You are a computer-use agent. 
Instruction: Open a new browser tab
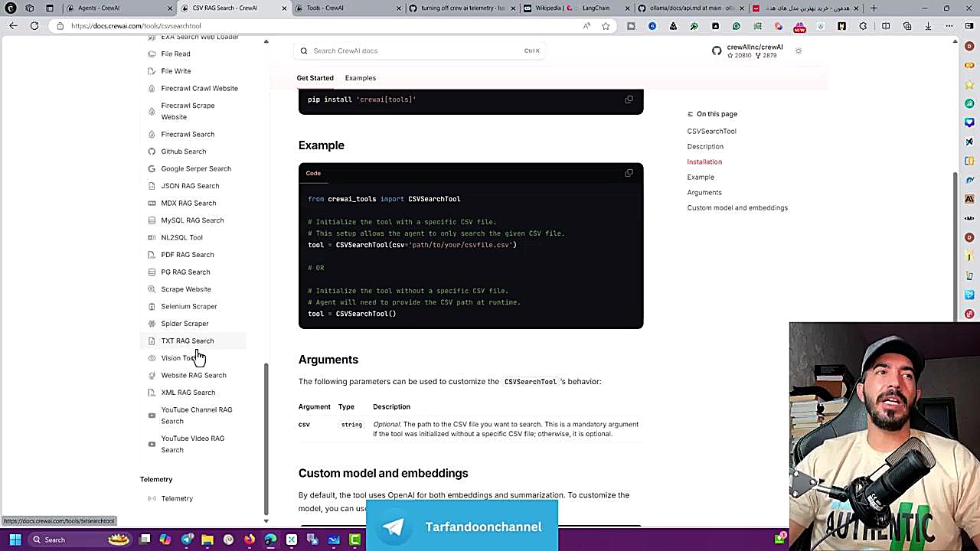(874, 8)
